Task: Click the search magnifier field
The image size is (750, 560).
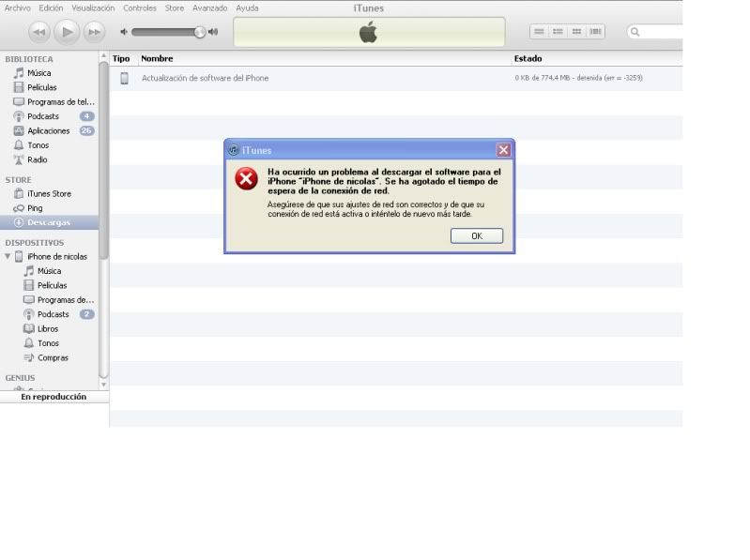Action: (x=655, y=32)
